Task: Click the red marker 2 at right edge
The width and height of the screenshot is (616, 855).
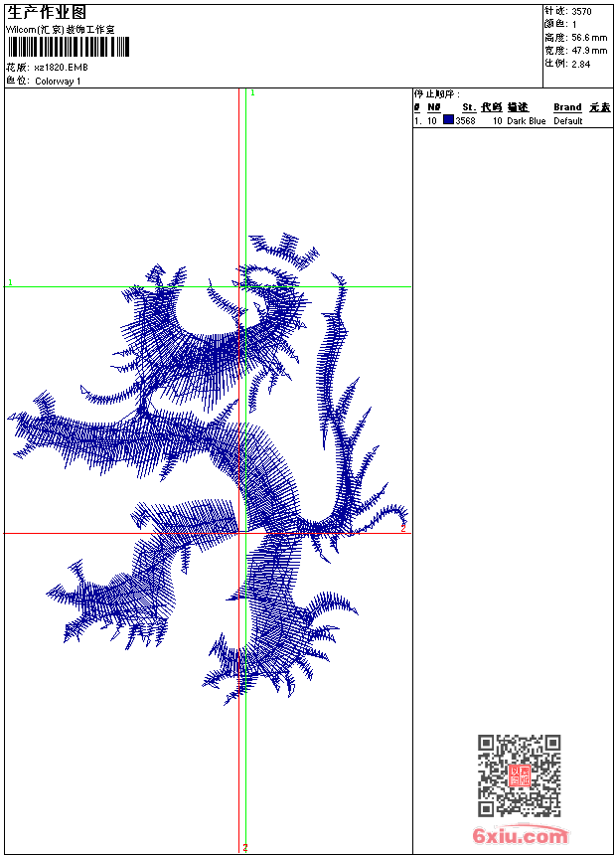Action: [x=402, y=529]
